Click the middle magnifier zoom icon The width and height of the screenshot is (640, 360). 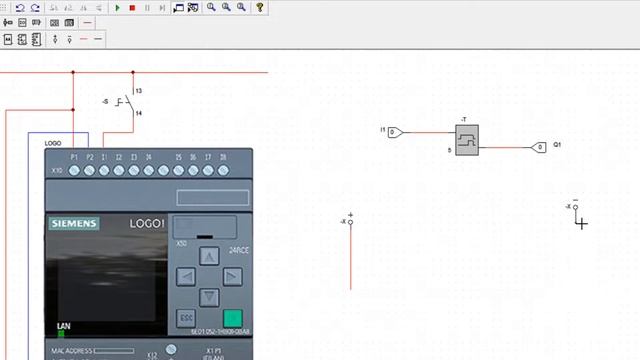tap(226, 7)
